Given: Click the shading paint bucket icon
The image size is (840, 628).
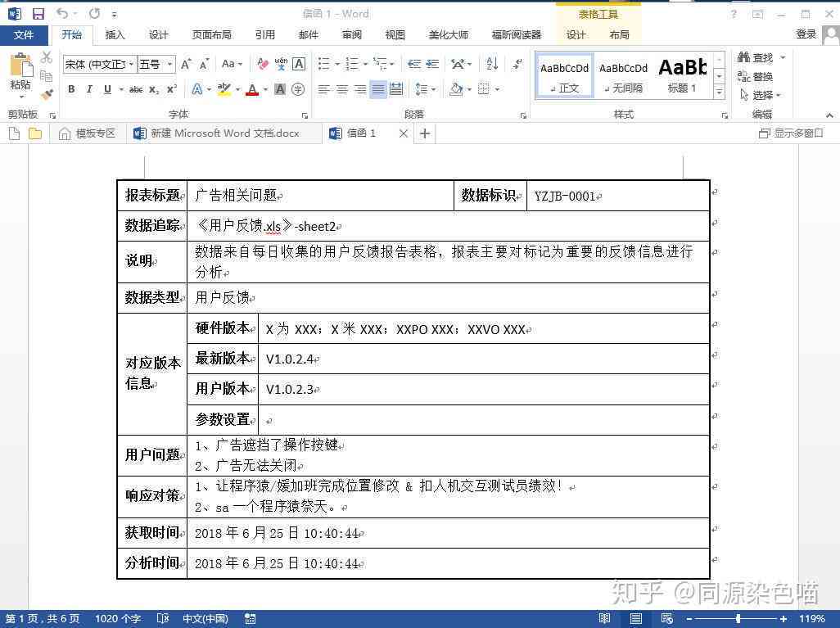Looking at the screenshot, I should coord(456,89).
